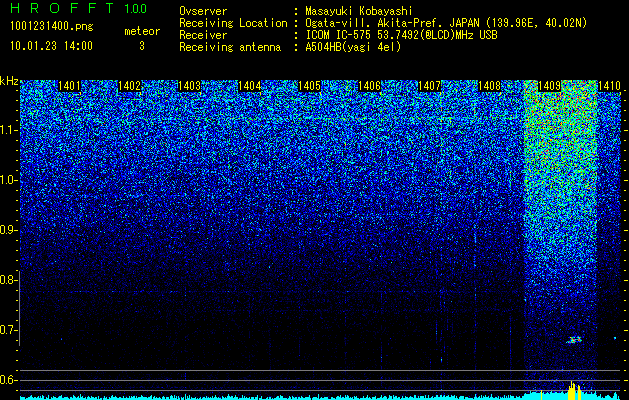The image size is (629, 400).
Task: Click the 1405 time marker
Action: [x=309, y=86]
